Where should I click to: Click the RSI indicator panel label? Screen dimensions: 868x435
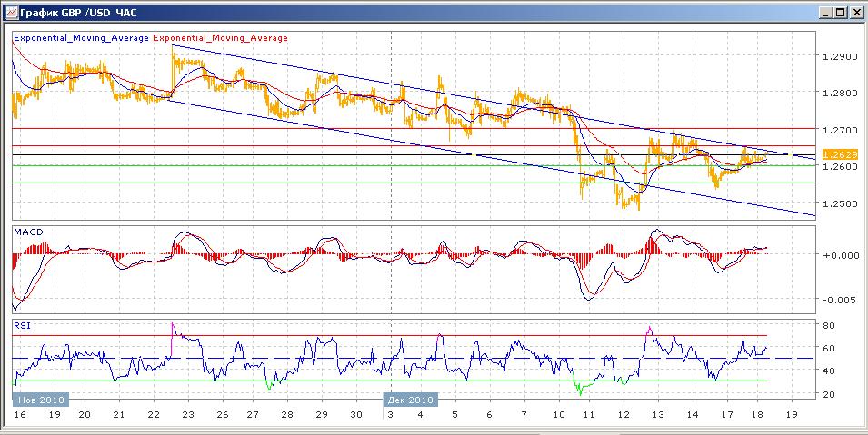coord(22,324)
